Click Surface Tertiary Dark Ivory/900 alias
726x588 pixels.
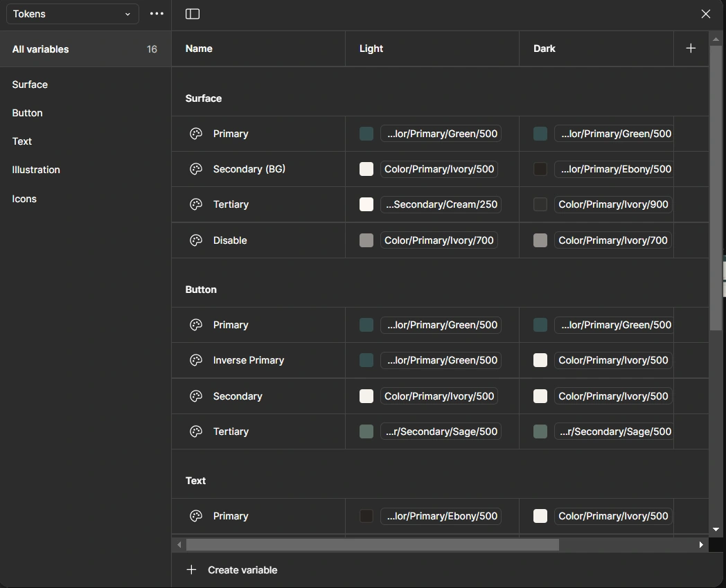(613, 204)
